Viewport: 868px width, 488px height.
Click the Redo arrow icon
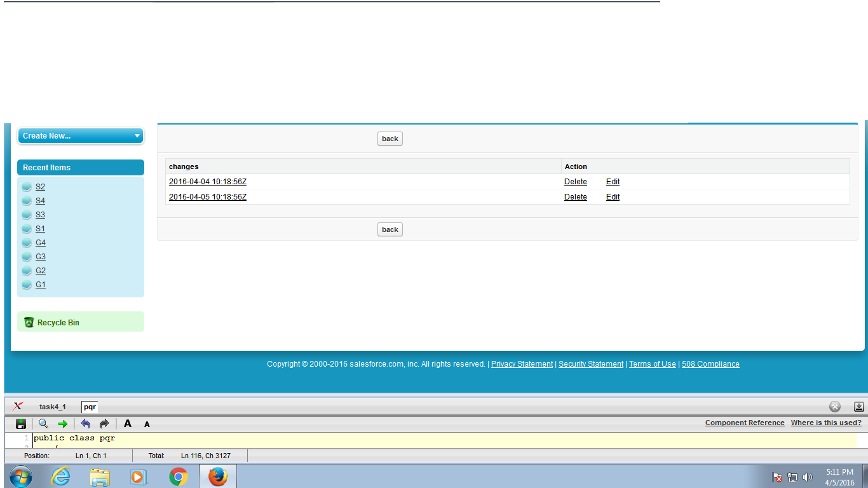pyautogui.click(x=104, y=424)
